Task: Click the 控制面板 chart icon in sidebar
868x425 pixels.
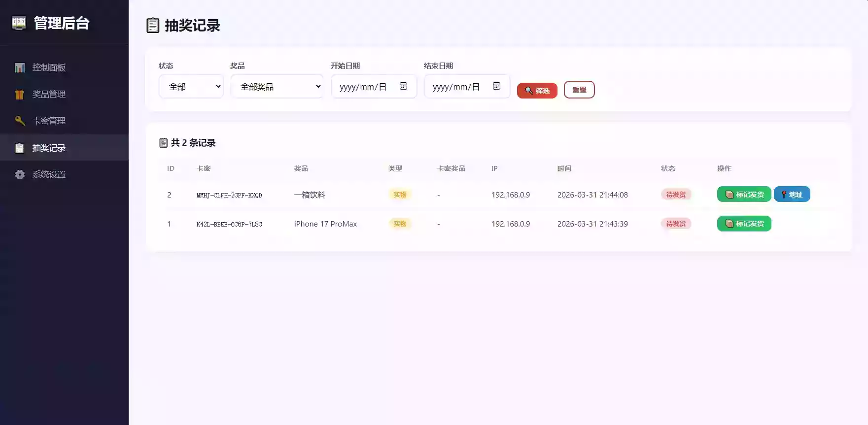Action: 20,67
